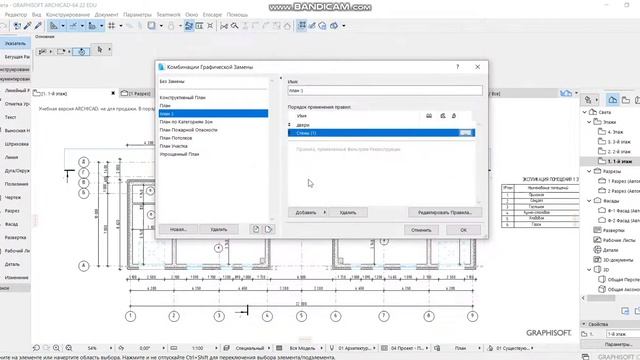Click Отменить button in dialog
This screenshot has width=640, height=360.
421,230
